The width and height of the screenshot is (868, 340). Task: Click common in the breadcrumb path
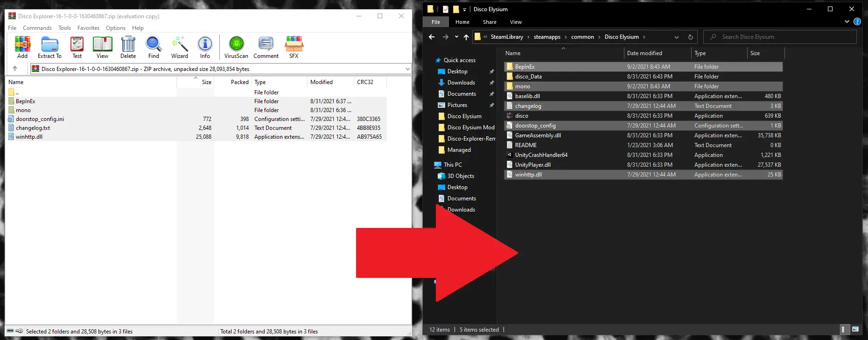[x=582, y=37]
